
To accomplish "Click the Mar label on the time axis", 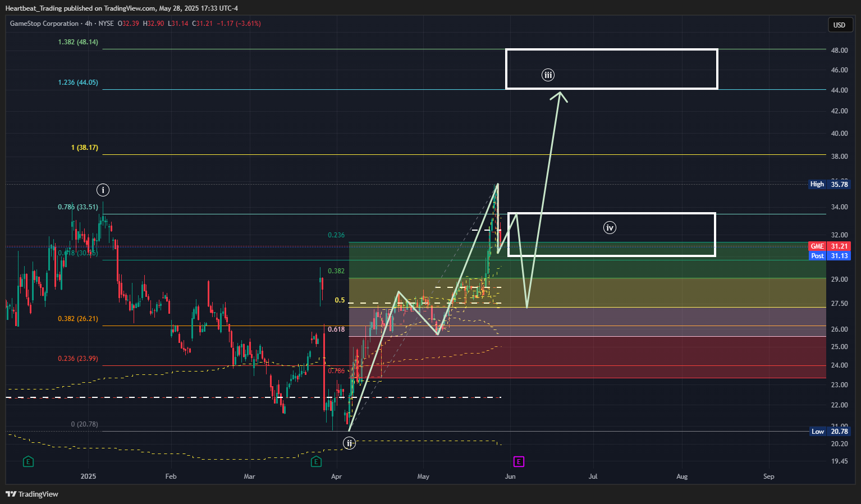I will click(x=250, y=476).
